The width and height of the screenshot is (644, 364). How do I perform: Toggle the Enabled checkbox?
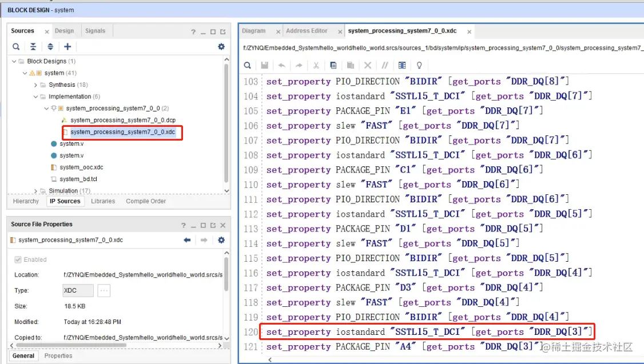click(x=18, y=259)
